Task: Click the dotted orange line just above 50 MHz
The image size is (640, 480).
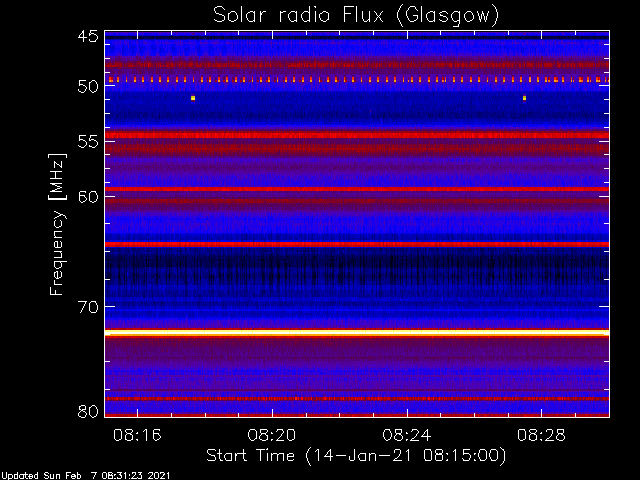Action: pos(357,80)
